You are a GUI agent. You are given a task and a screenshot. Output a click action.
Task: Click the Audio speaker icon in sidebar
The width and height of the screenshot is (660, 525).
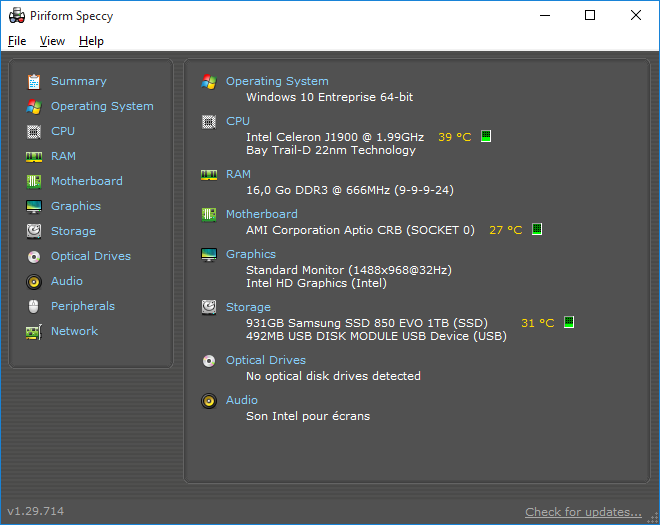tap(34, 282)
